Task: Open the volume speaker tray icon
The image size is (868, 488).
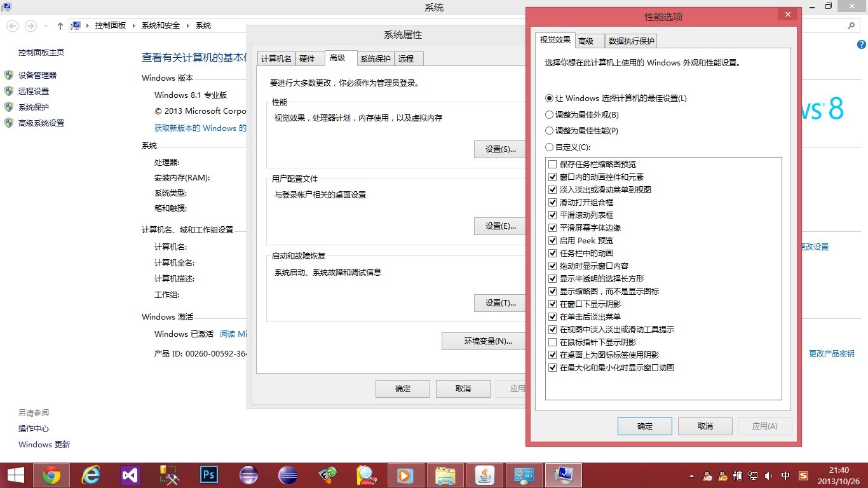Action: 769,476
